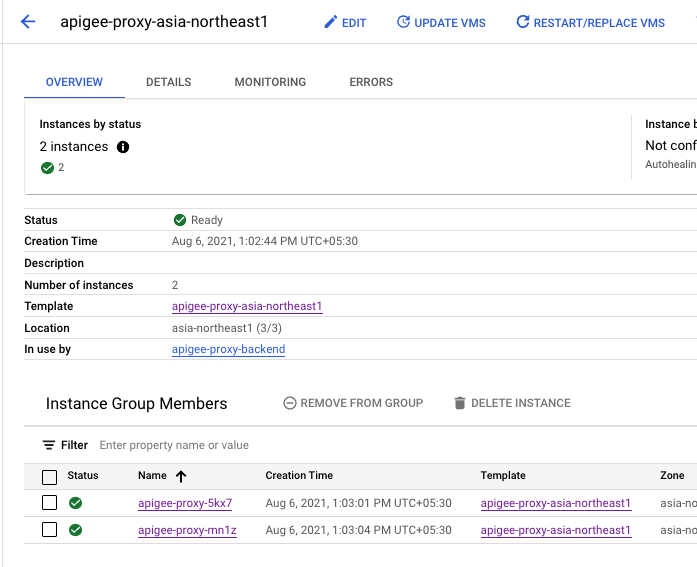The height and width of the screenshot is (567, 697).
Task: Open the Template apigee-proxy-asia-northeast1 link in details
Action: tap(247, 307)
